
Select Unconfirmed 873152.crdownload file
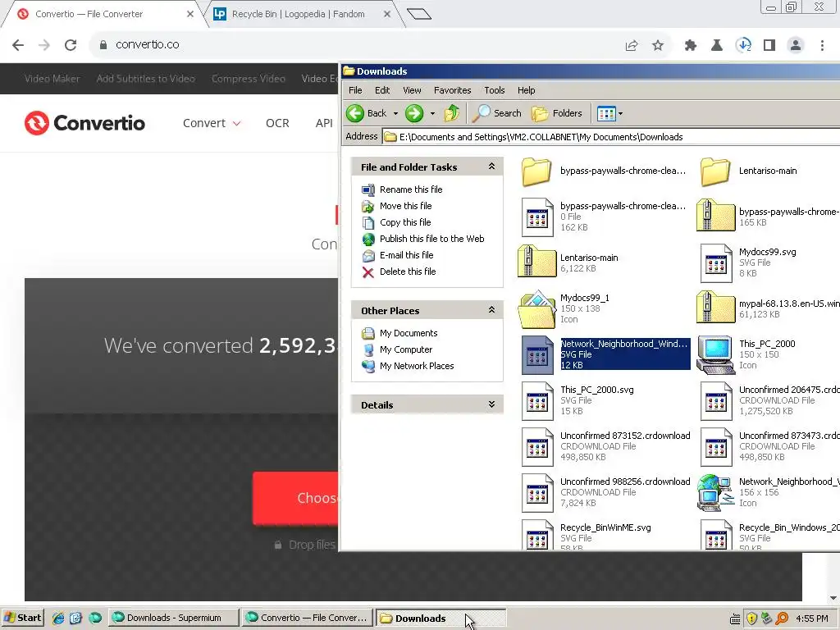pos(537,447)
